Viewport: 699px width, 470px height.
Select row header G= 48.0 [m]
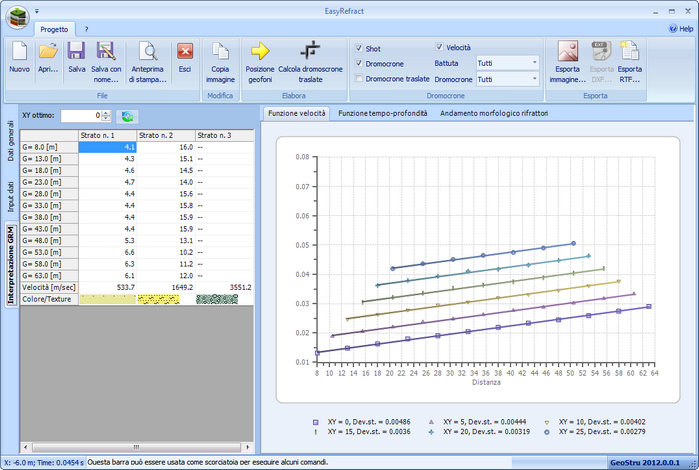[49, 240]
